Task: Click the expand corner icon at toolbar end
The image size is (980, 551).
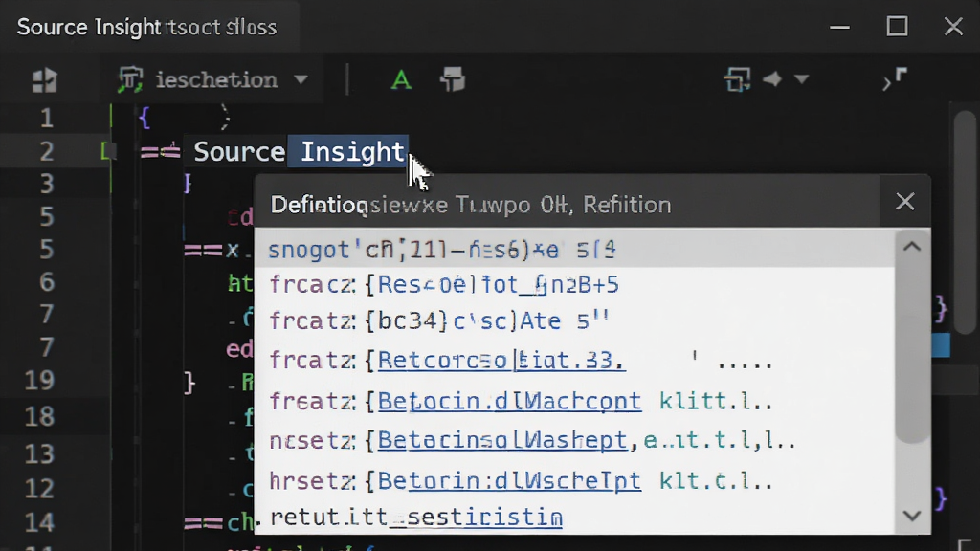Action: 895,79
